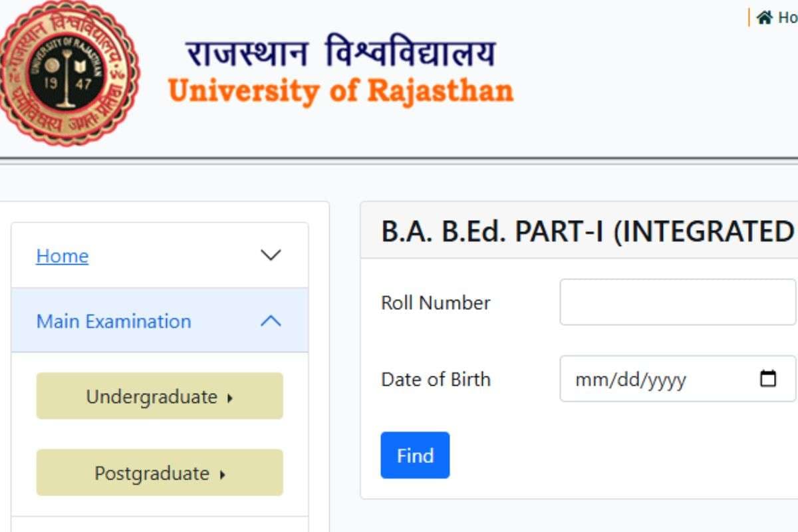Open the Main Examination menu item
Image resolution: width=798 pixels, height=532 pixels.
tap(112, 322)
